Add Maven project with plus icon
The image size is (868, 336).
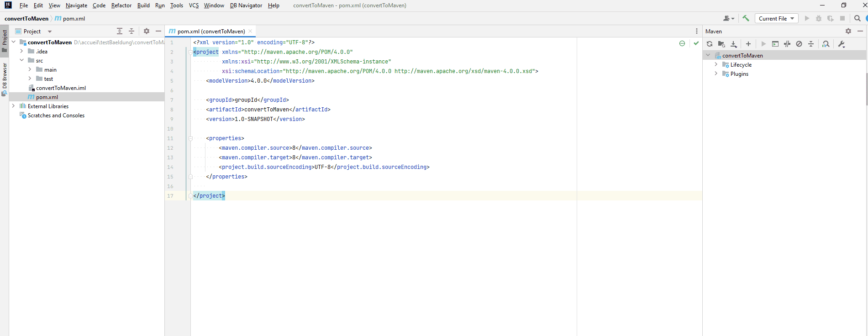(748, 44)
